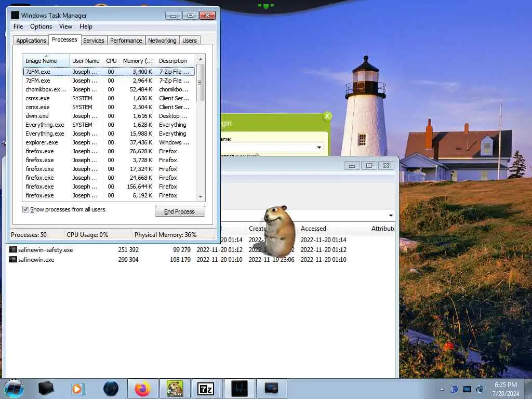Viewport: 532px width, 399px height.
Task: Open the View menu in Task Manager
Action: point(65,26)
